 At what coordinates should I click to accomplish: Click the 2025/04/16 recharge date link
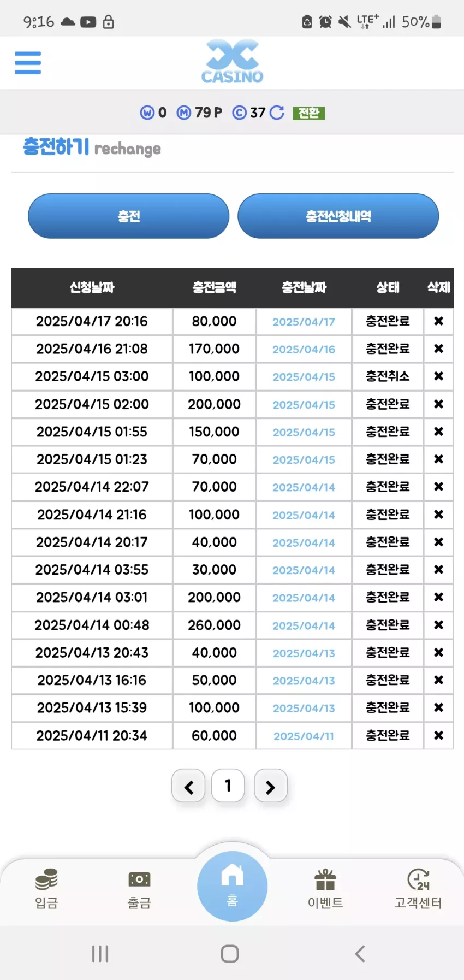[x=304, y=350]
